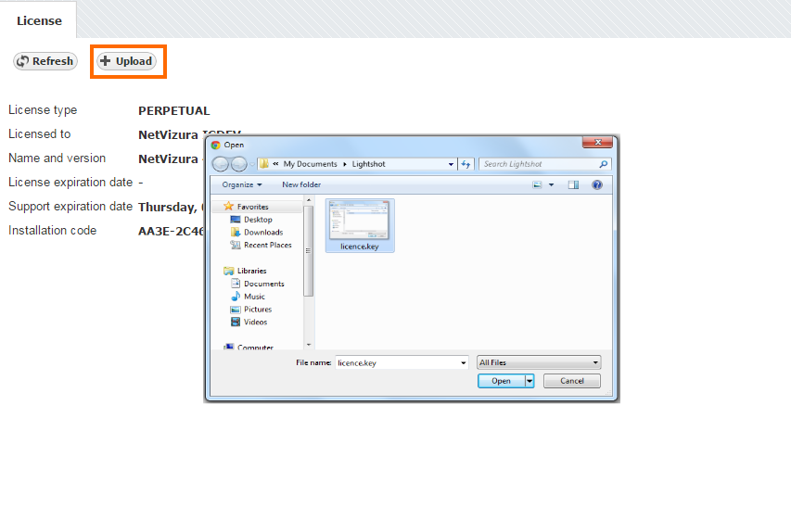Click the Search Lightshot field
791x532 pixels.
coord(538,164)
